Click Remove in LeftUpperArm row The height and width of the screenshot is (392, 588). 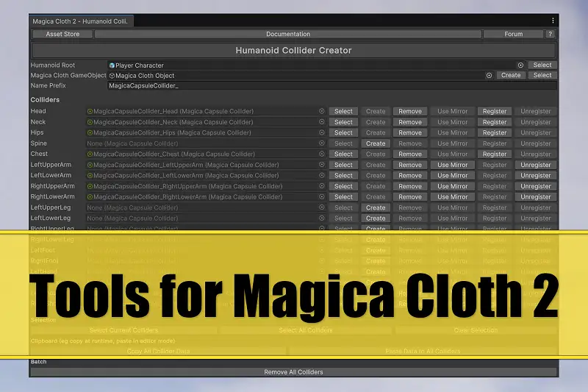click(410, 165)
